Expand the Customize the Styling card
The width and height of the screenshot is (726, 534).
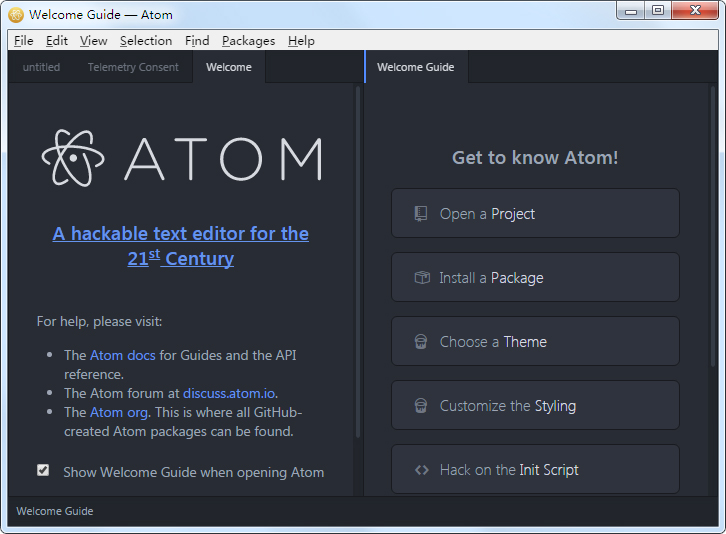point(535,405)
